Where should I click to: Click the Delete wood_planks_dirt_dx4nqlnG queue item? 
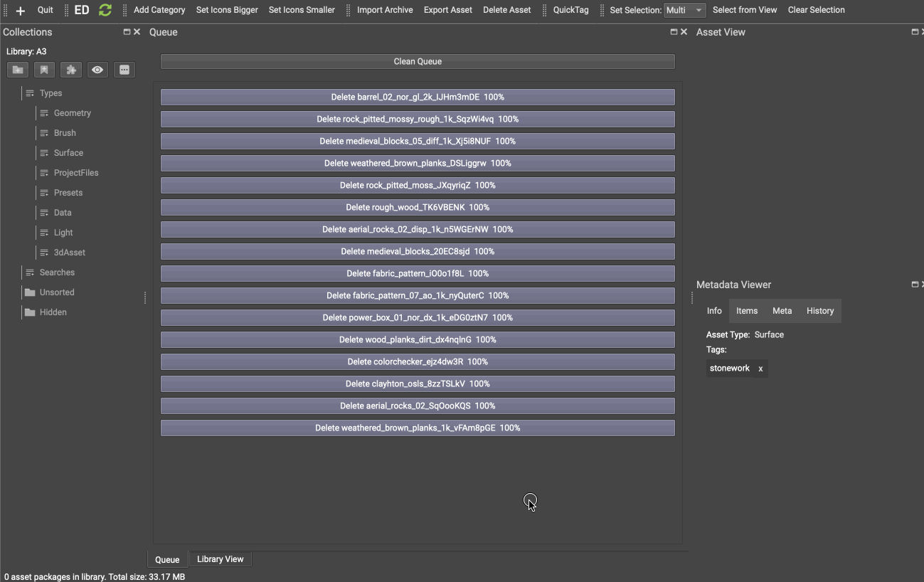418,339
